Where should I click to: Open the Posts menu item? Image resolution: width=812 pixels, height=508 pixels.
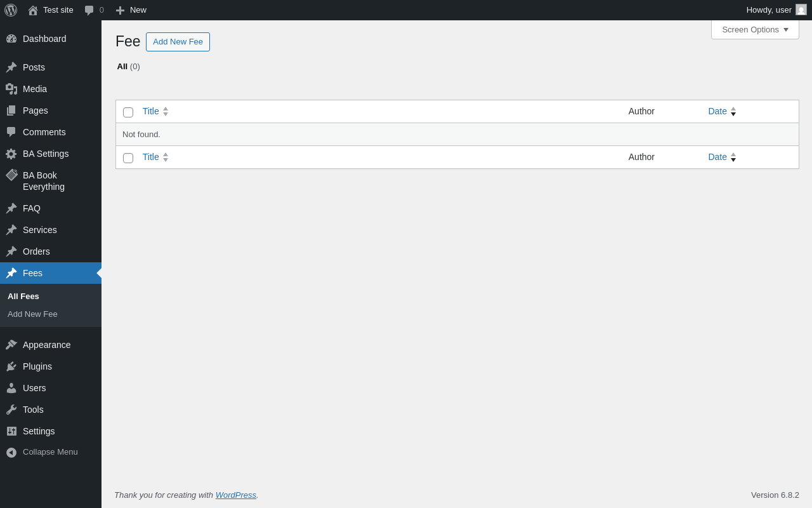51,67
